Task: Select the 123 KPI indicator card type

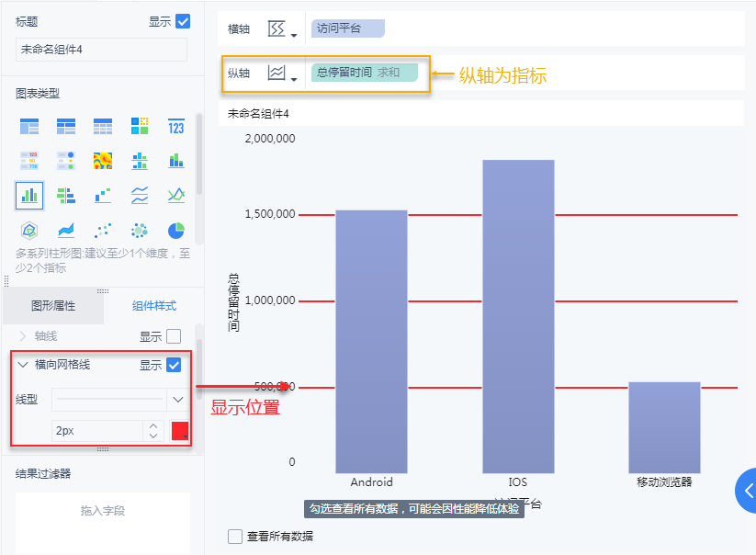Action: 176,126
